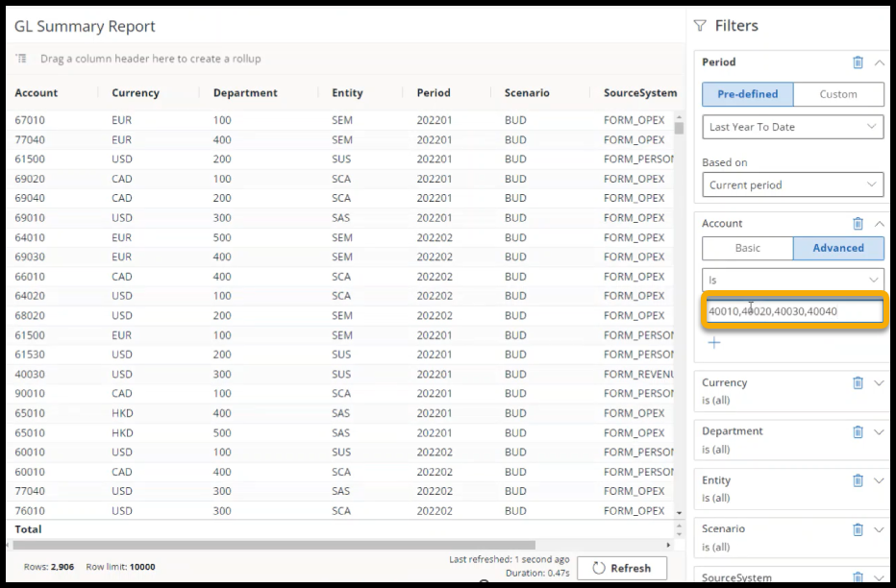This screenshot has height=588, width=896.
Task: Delete the Period filter with trash icon
Action: pyautogui.click(x=858, y=62)
